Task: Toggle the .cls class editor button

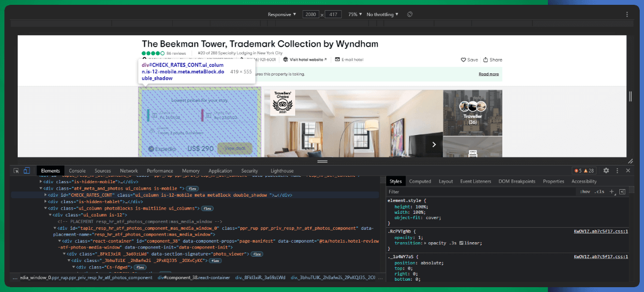Action: (599, 191)
